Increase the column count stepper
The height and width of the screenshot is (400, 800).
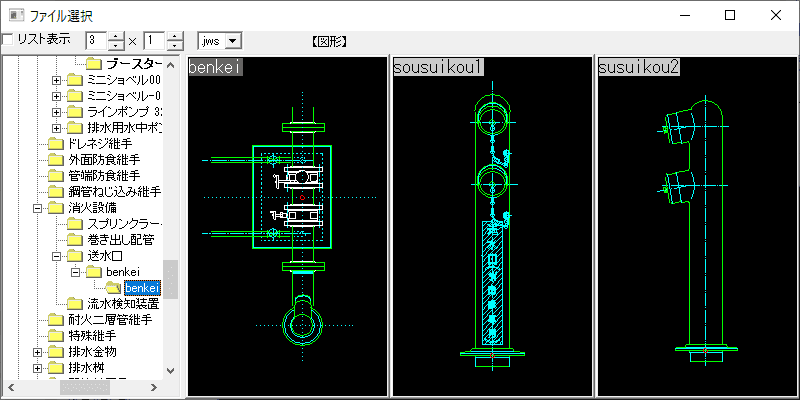(x=117, y=37)
